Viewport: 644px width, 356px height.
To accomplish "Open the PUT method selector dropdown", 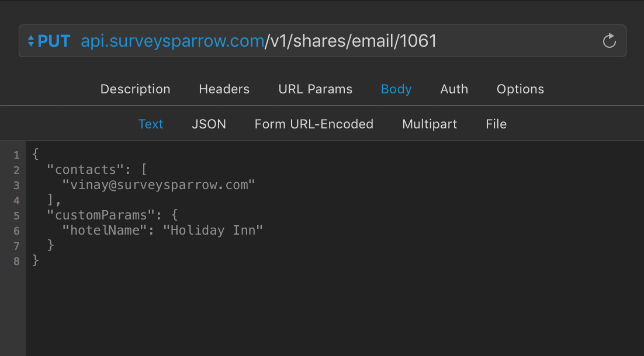I will point(49,41).
